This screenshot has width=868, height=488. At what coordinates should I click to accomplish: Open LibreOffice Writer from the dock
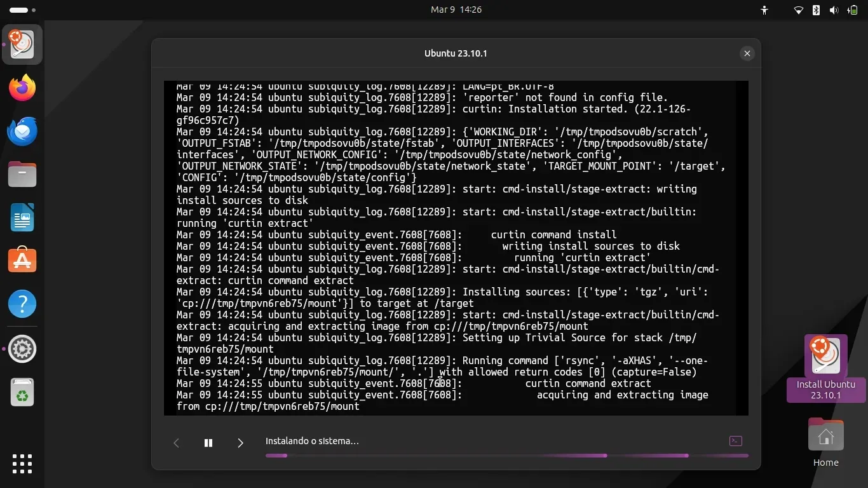point(22,218)
